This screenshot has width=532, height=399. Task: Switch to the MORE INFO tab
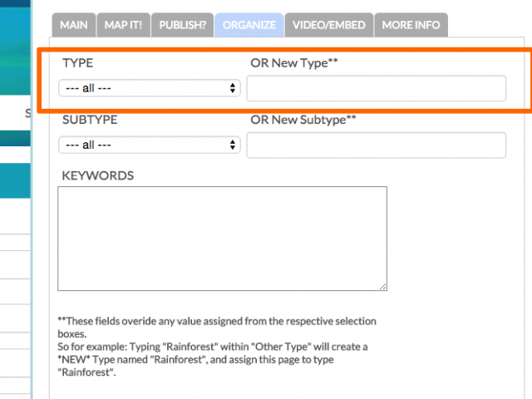[411, 25]
